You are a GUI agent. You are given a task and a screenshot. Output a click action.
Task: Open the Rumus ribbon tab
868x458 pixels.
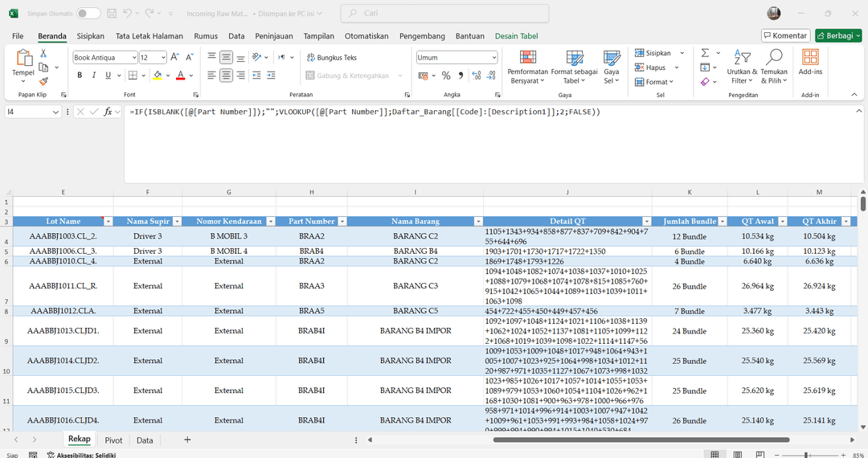206,36
